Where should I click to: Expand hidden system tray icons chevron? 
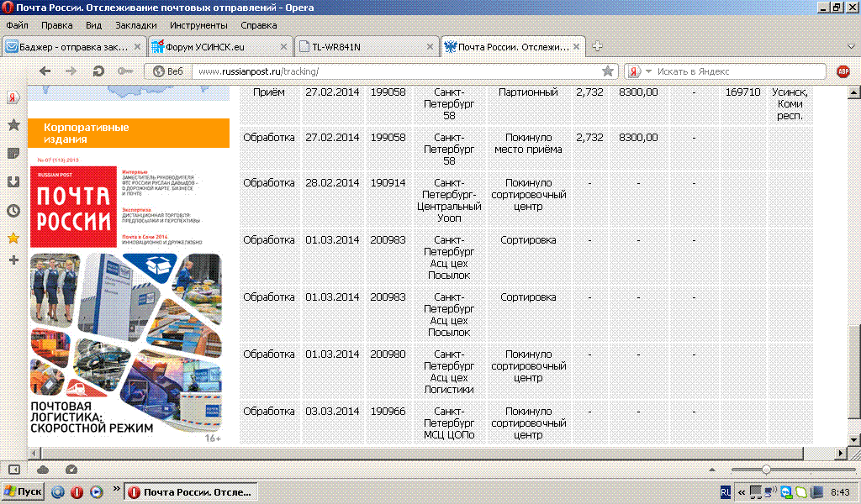tap(741, 491)
